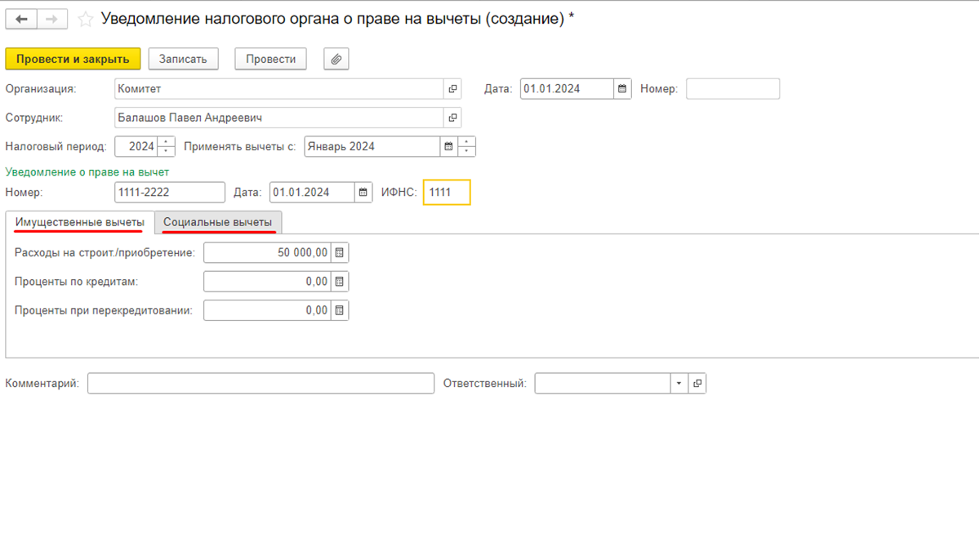
Task: Click the back navigation arrow
Action: tap(21, 20)
